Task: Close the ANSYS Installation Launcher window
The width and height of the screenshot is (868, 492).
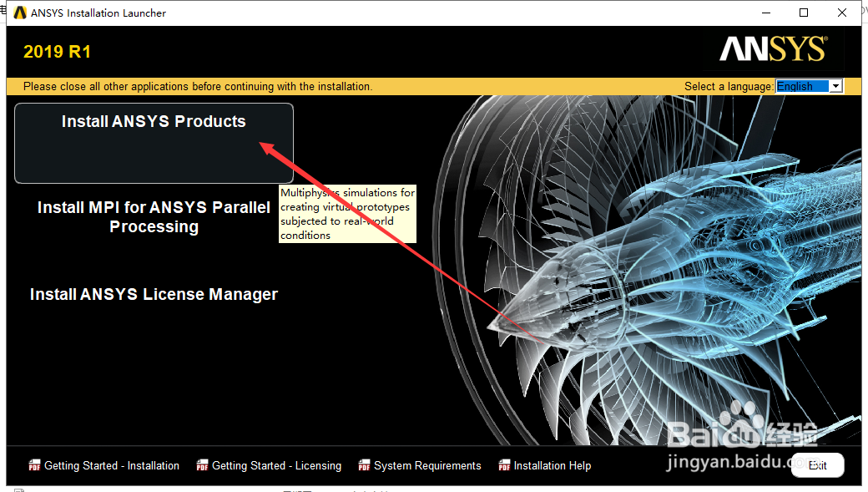Action: 842,13
